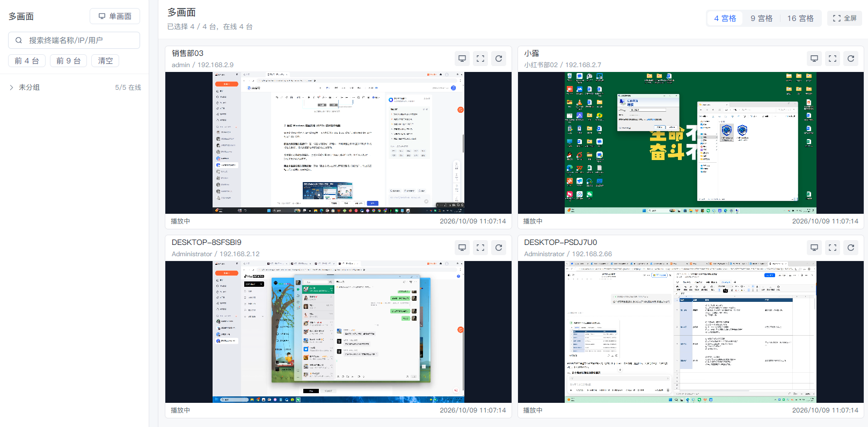The image size is (868, 427).
Task: Refresh the 小露 stream
Action: click(x=851, y=59)
